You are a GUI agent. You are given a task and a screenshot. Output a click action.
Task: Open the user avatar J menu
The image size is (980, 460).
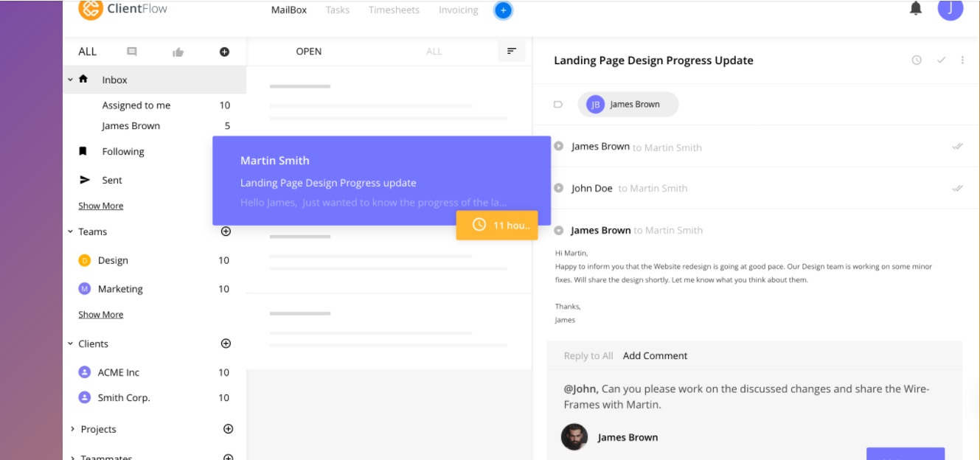[x=951, y=9]
